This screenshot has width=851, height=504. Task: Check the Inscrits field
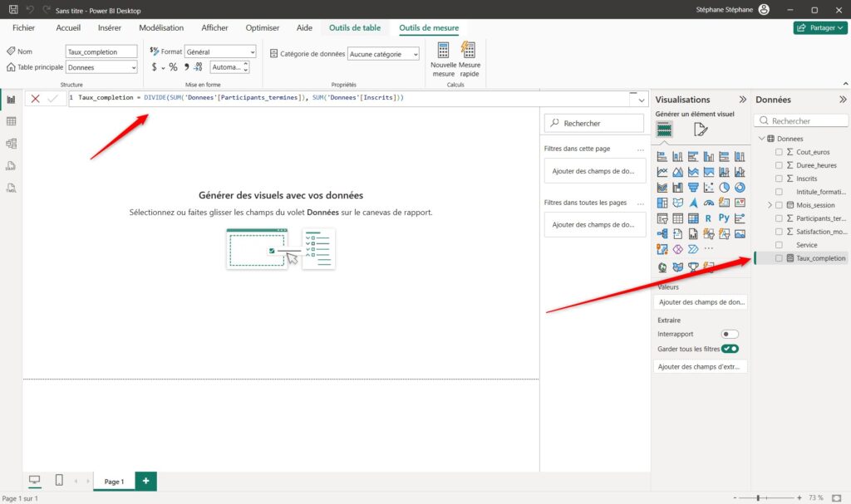779,179
